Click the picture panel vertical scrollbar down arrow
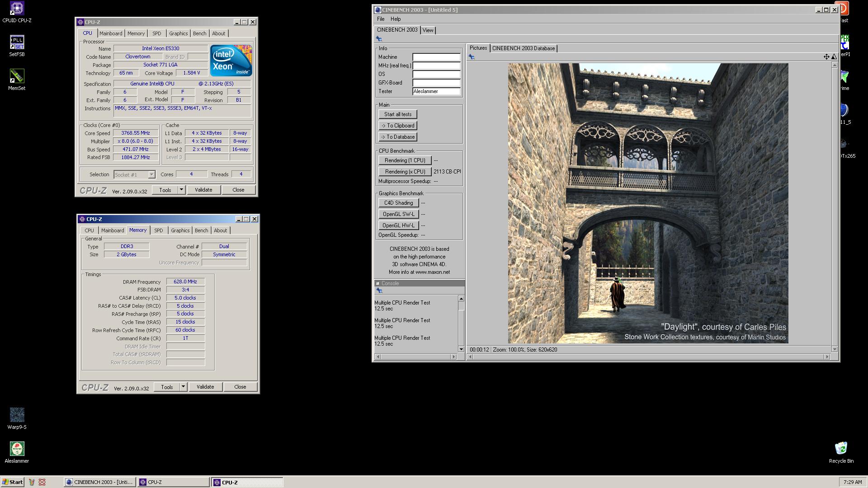868x488 pixels. pos(835,349)
